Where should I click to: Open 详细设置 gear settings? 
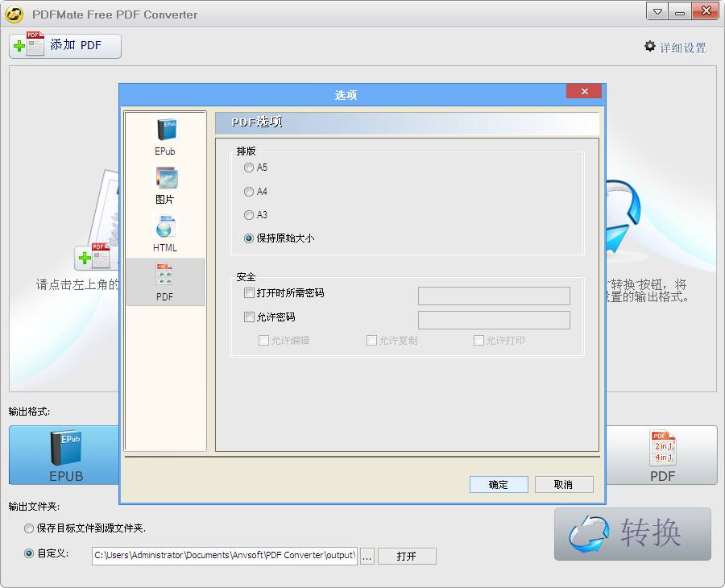[x=676, y=48]
